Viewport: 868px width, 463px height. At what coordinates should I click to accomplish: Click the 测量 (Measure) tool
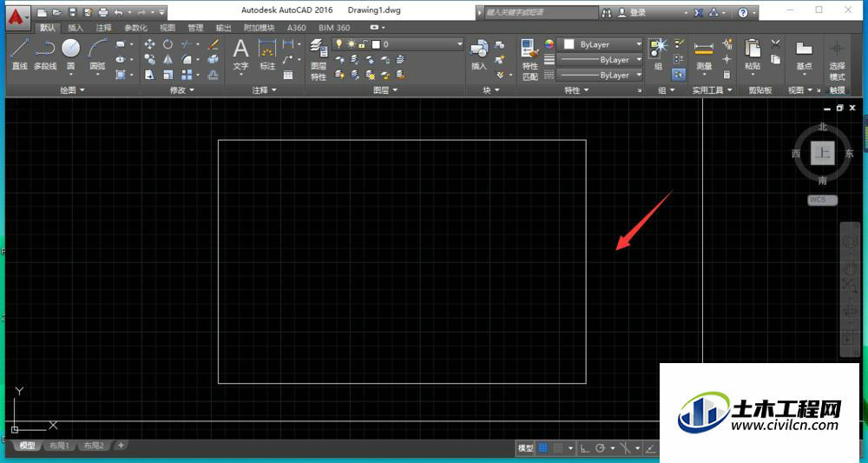[x=704, y=54]
